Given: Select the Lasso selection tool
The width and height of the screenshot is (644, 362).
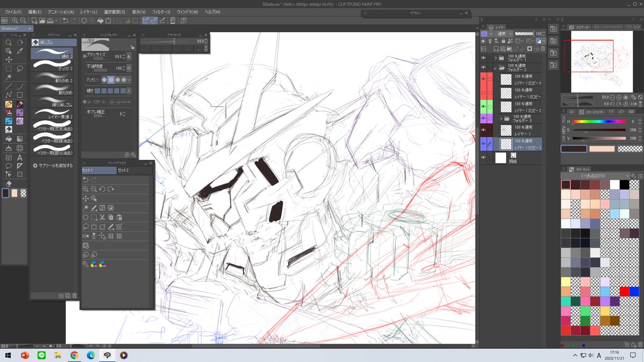Looking at the screenshot, I should click(x=20, y=68).
